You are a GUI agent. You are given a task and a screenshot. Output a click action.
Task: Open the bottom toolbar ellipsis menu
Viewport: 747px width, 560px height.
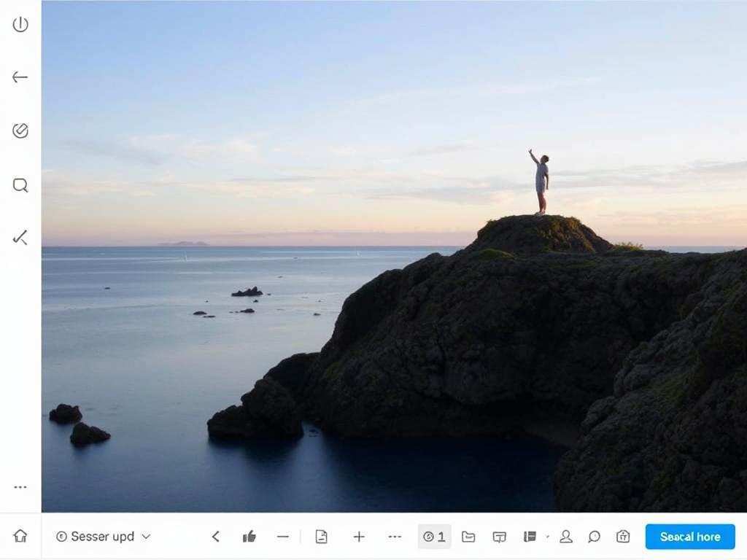pyautogui.click(x=395, y=537)
